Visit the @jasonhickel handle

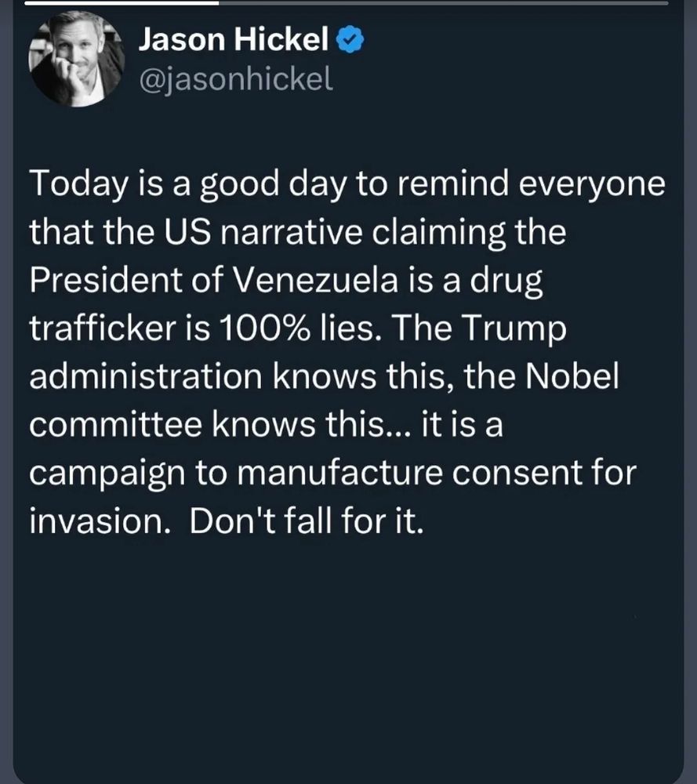[235, 78]
